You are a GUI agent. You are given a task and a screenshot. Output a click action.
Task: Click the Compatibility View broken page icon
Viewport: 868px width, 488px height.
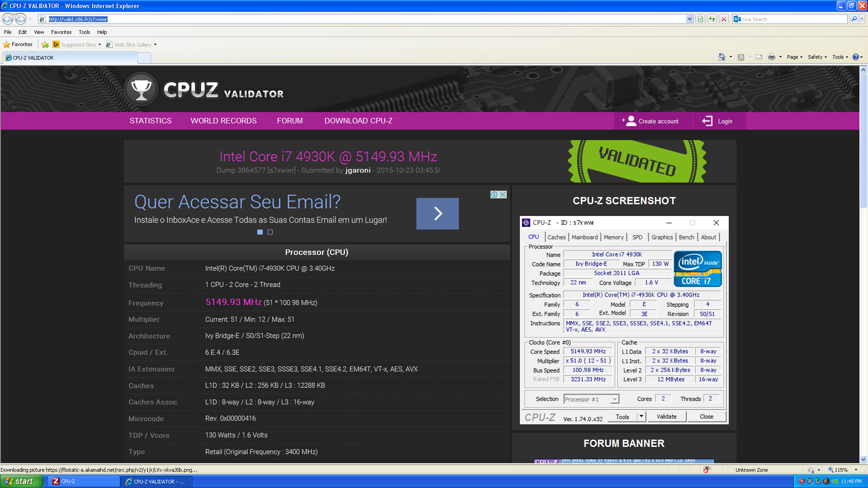pyautogui.click(x=700, y=19)
